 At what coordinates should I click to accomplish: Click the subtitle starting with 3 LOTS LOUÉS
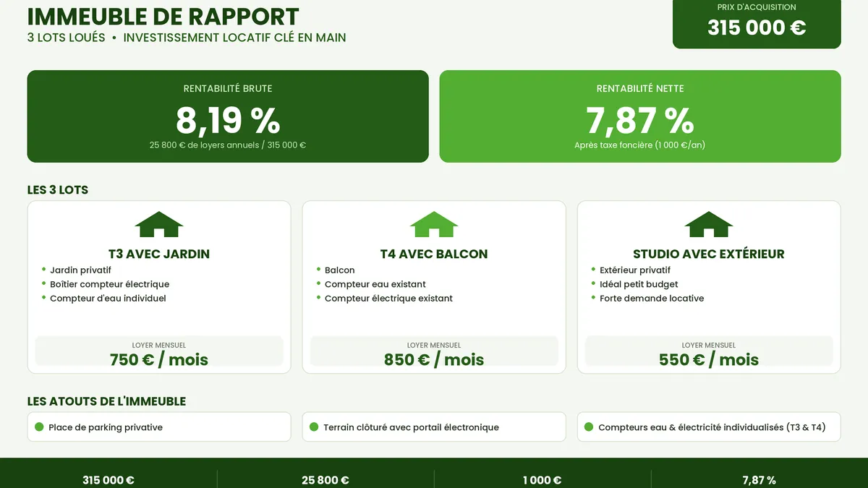[187, 38]
